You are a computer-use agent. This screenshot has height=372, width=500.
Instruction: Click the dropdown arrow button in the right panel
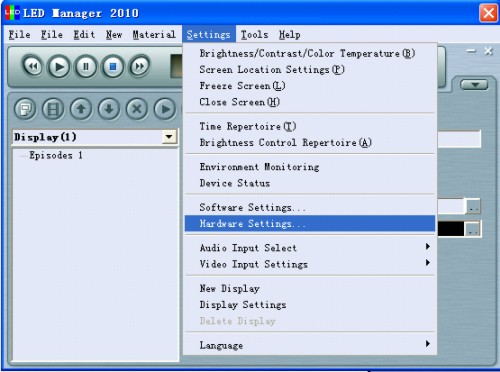pyautogui.click(x=474, y=85)
